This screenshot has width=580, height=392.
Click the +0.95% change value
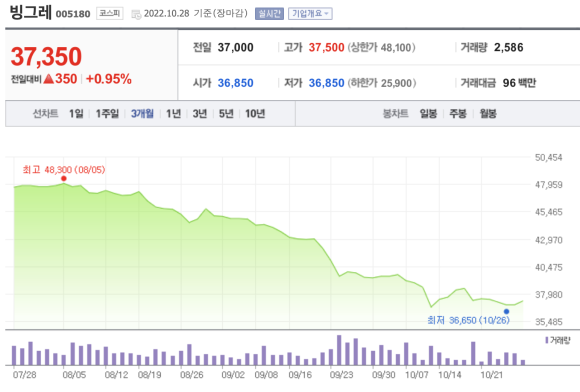tap(109, 79)
